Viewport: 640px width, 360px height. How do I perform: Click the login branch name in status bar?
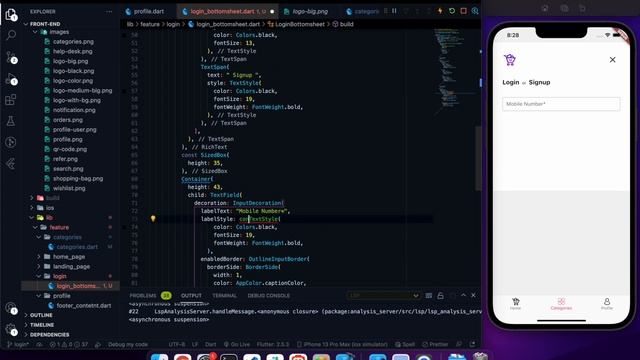tap(17, 344)
